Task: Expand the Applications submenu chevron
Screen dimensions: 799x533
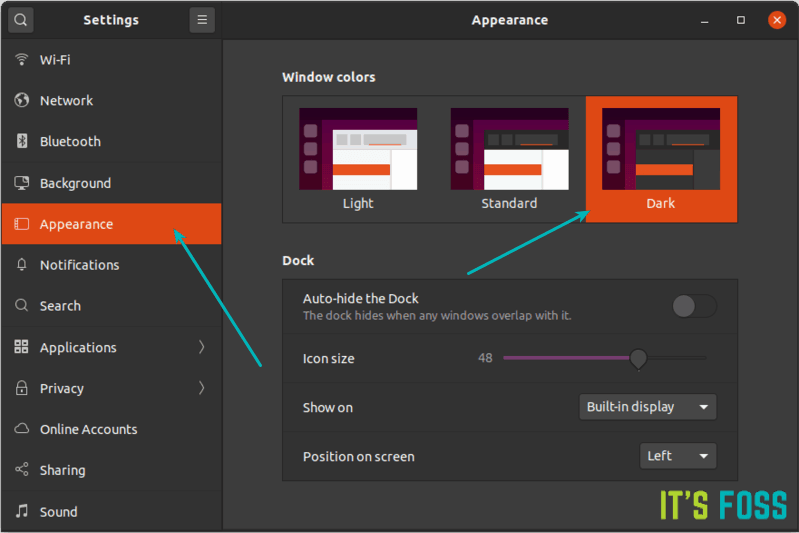Action: (201, 347)
